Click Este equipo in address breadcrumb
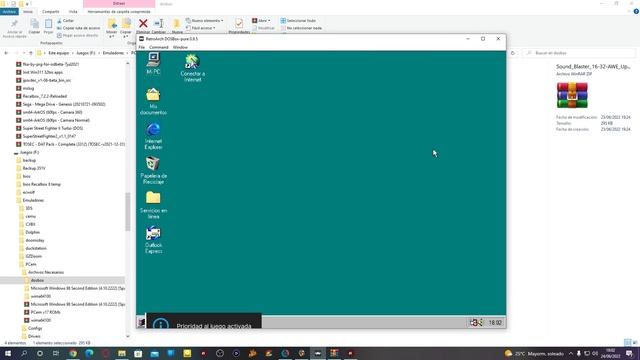The width and height of the screenshot is (640, 360). pyautogui.click(x=59, y=53)
